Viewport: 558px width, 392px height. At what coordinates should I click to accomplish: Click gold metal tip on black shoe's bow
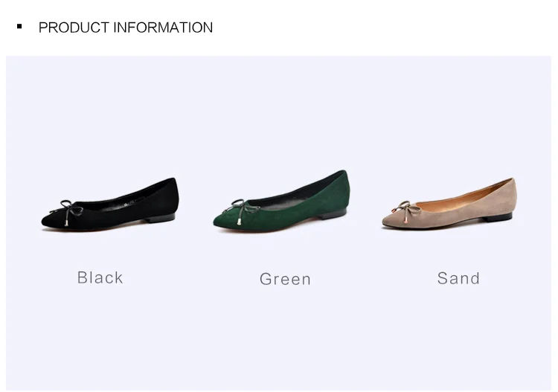[66, 223]
